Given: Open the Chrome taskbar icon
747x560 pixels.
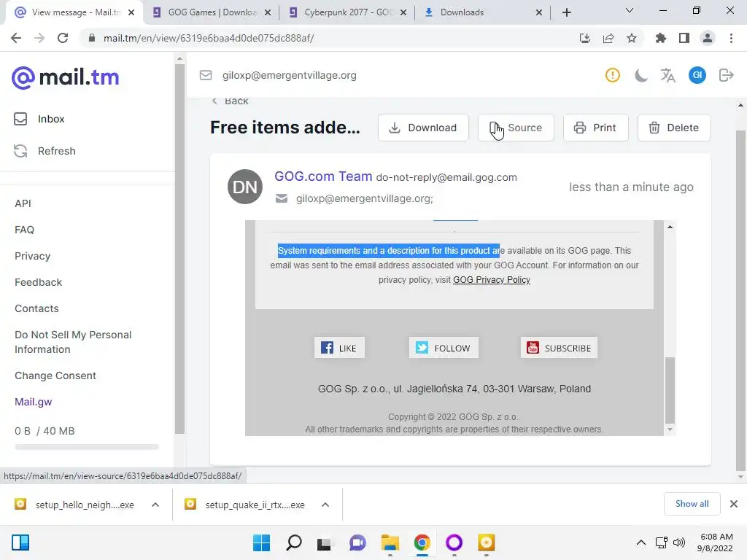Looking at the screenshot, I should point(422,542).
